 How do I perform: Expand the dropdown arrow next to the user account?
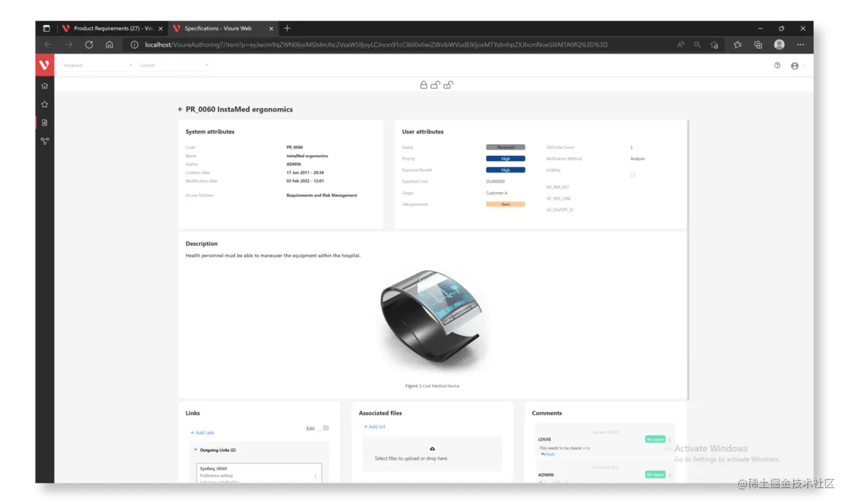point(804,66)
